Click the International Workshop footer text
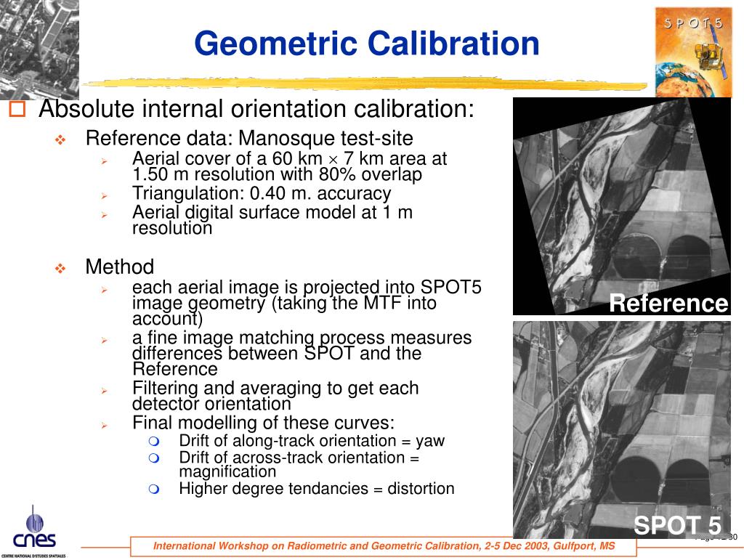The width and height of the screenshot is (744, 560). click(384, 545)
